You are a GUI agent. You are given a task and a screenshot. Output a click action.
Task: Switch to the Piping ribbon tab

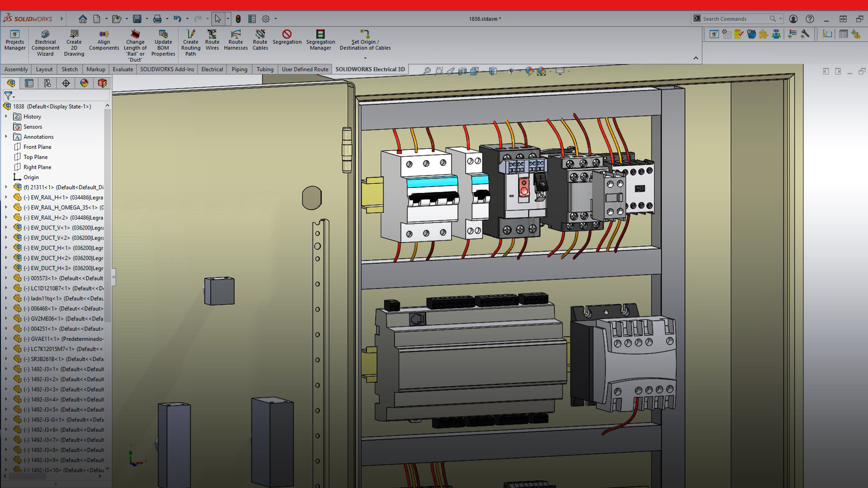click(239, 69)
